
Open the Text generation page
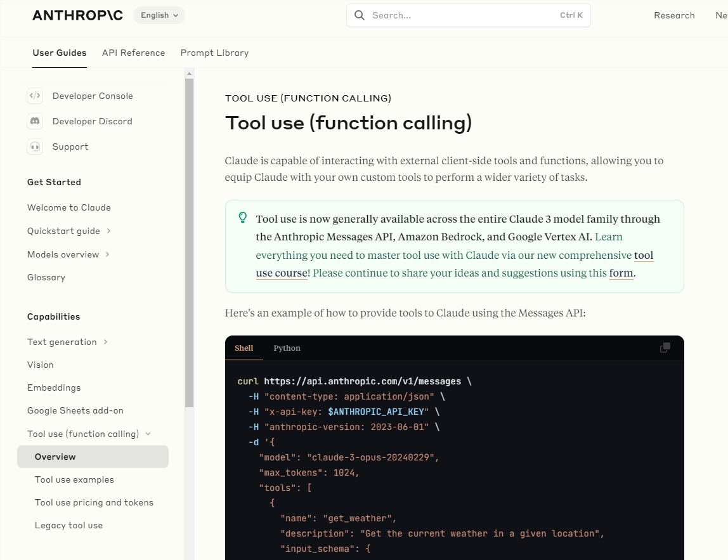point(62,342)
